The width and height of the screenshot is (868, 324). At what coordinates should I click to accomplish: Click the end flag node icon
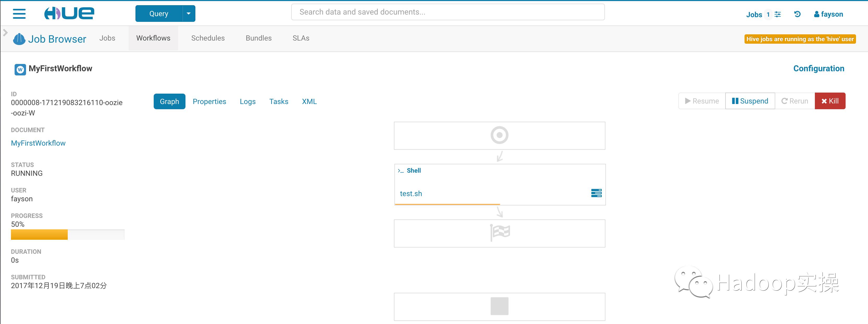[x=499, y=232]
